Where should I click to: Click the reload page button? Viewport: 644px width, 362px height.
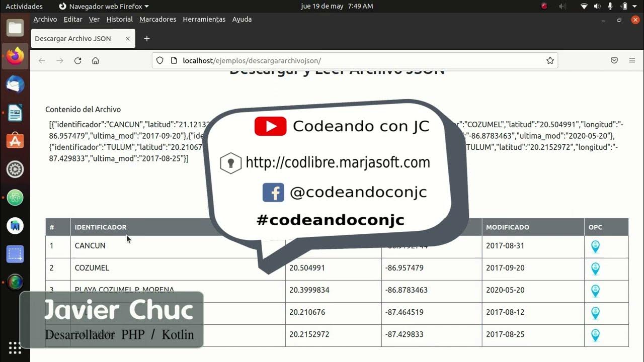pyautogui.click(x=77, y=61)
